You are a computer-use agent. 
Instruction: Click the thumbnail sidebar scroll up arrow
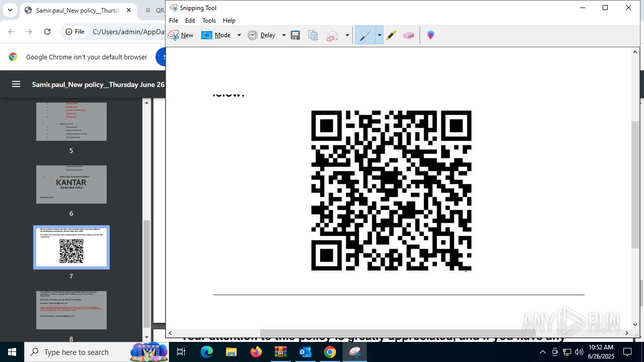click(147, 103)
